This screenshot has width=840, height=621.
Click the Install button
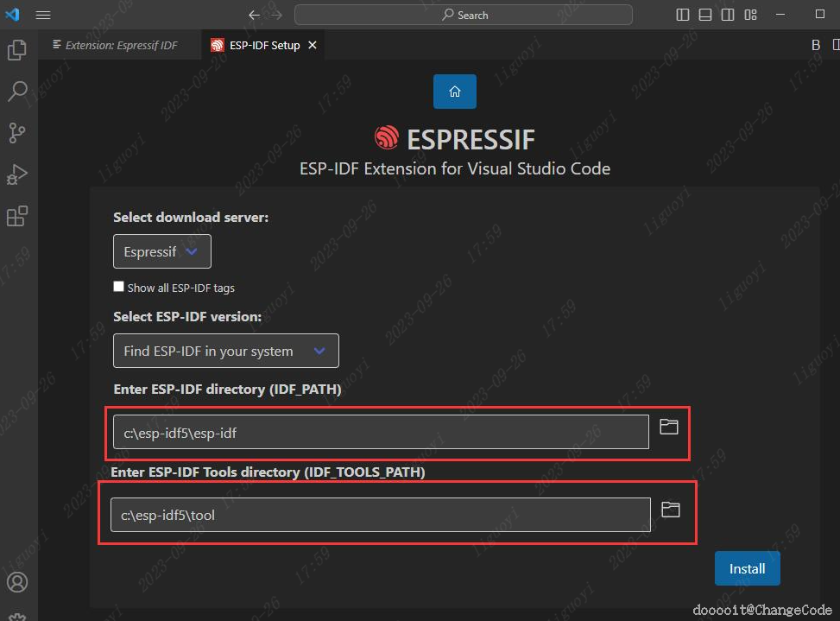click(748, 568)
